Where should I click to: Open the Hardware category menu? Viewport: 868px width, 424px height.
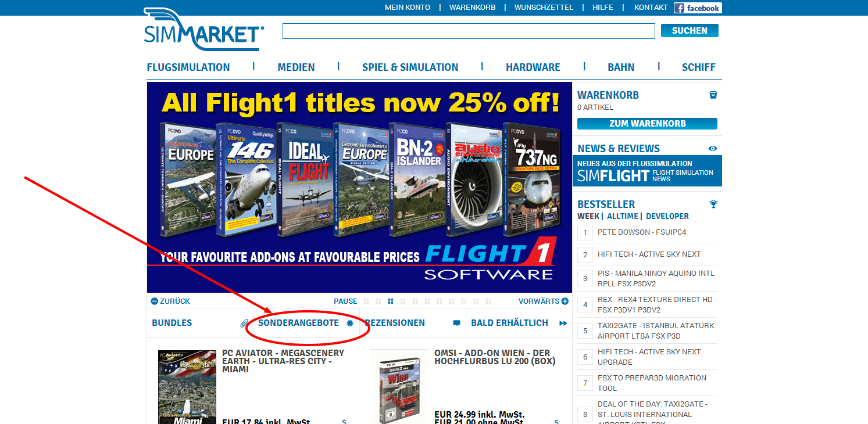533,67
